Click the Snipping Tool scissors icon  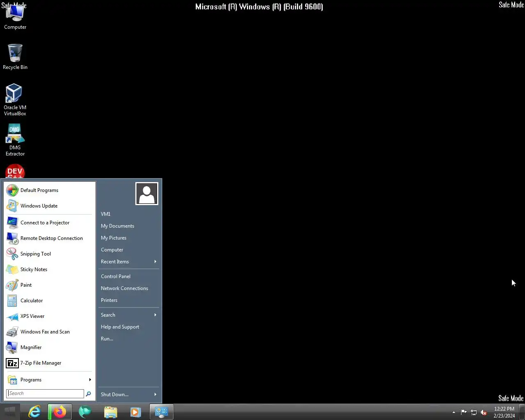tap(12, 254)
